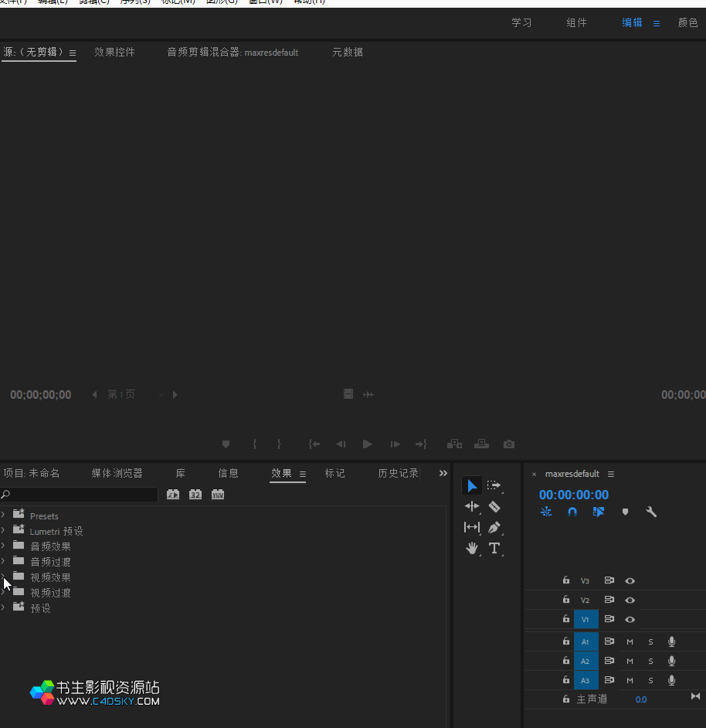
Task: Click the Drag Audio Only waveform icon
Action: (368, 395)
